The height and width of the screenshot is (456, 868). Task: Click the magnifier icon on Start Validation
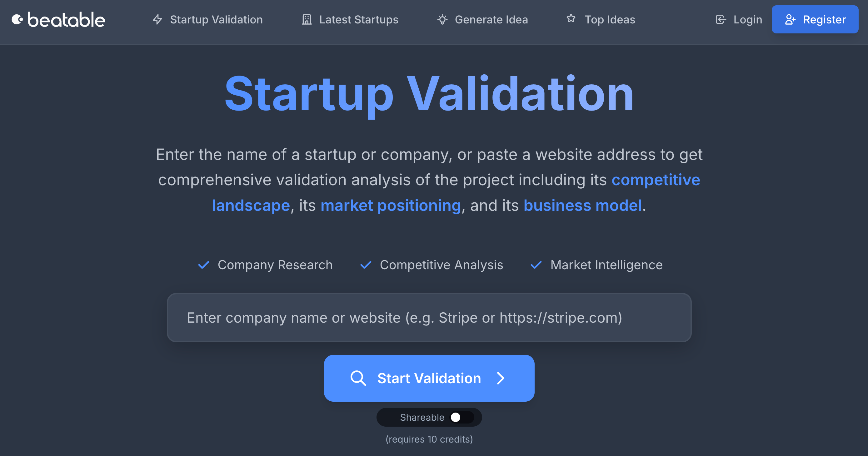358,378
